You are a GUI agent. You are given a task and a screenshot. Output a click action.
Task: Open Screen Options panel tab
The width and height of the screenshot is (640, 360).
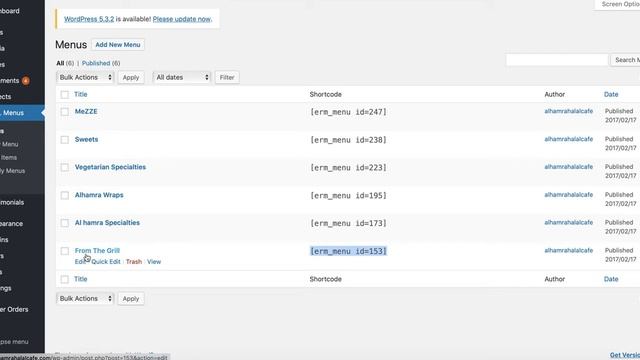click(619, 4)
